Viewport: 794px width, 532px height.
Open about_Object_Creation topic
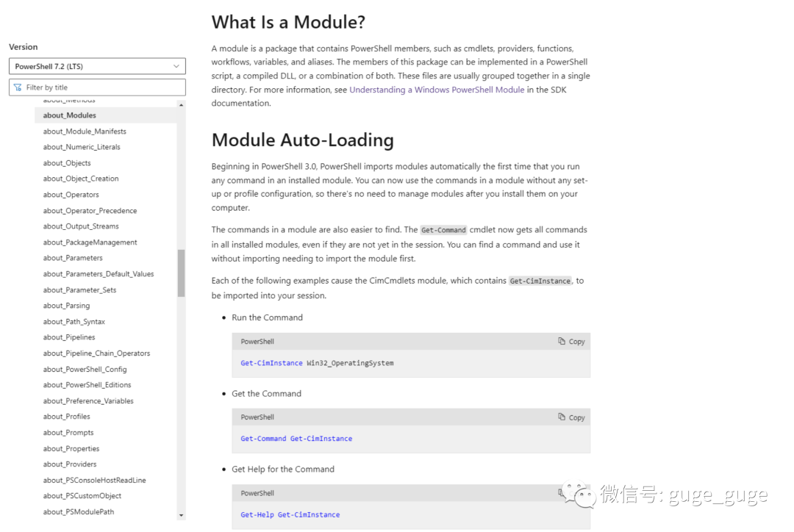[81, 179]
